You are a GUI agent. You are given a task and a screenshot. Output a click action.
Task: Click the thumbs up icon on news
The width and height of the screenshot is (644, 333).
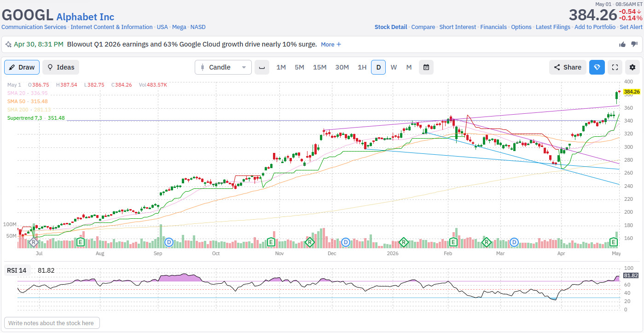tap(622, 44)
